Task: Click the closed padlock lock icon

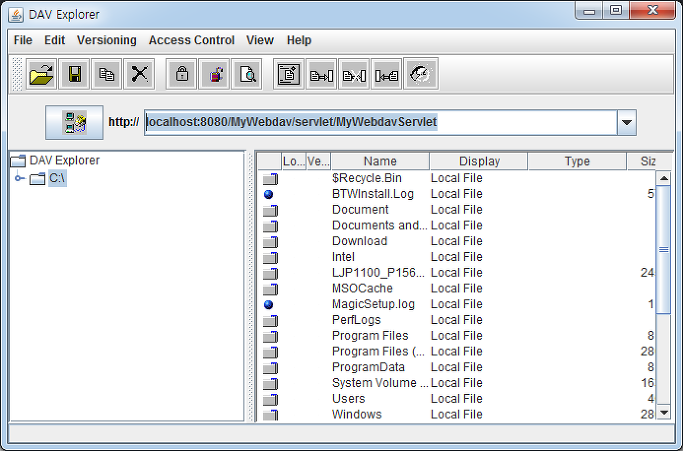Action: pos(182,75)
